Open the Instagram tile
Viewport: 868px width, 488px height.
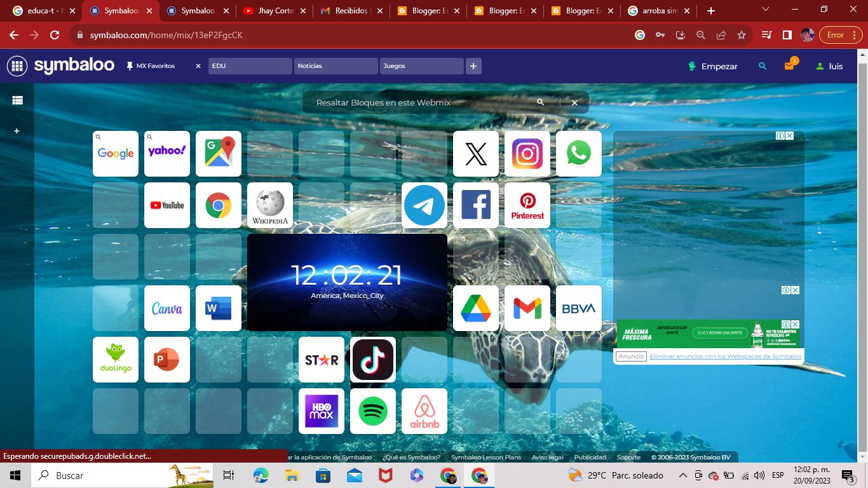527,154
